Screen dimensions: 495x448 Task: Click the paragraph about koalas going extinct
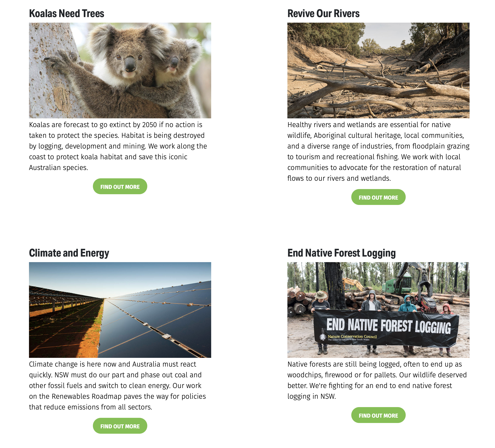118,146
